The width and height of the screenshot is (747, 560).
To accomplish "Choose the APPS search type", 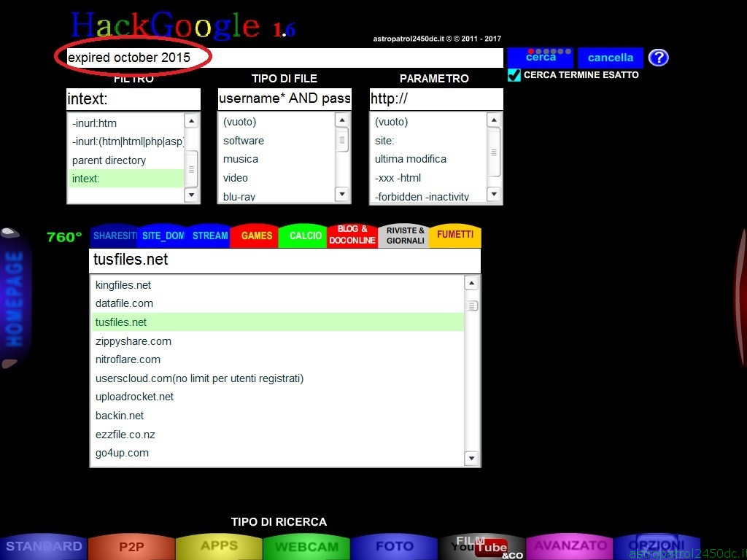I will pyautogui.click(x=219, y=547).
